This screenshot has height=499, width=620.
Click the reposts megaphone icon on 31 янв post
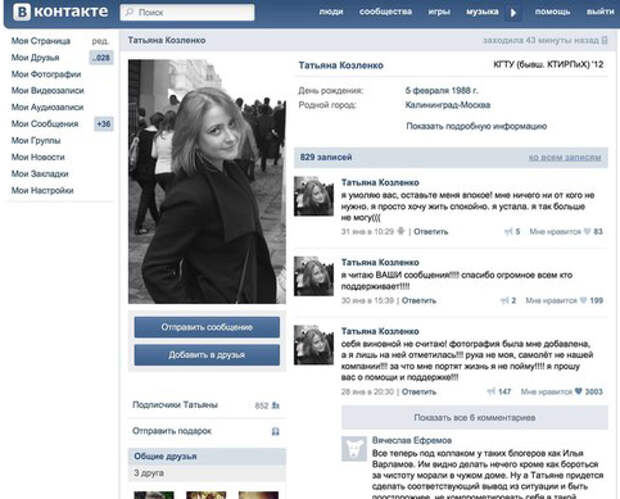(x=508, y=232)
